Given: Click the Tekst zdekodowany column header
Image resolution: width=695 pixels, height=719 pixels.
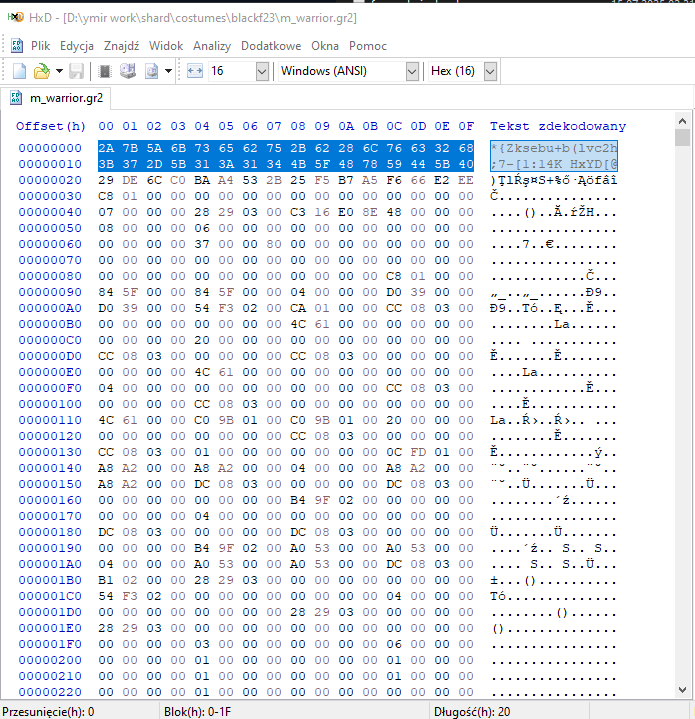Looking at the screenshot, I should point(557,126).
